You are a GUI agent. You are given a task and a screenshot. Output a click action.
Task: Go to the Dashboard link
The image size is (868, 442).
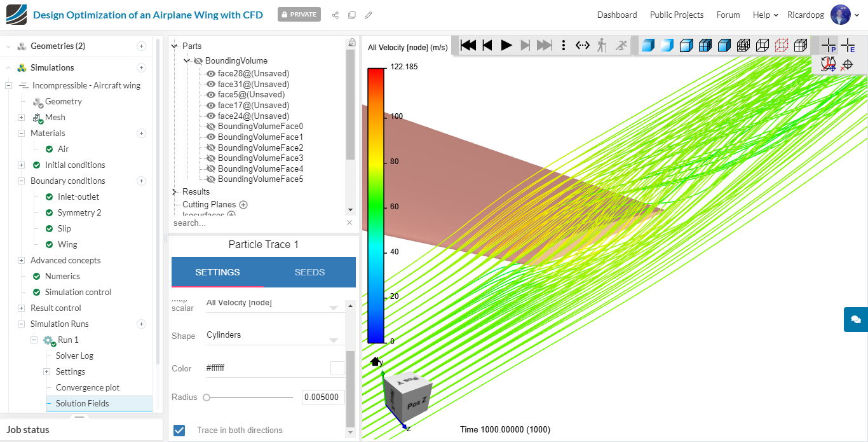[x=616, y=15]
